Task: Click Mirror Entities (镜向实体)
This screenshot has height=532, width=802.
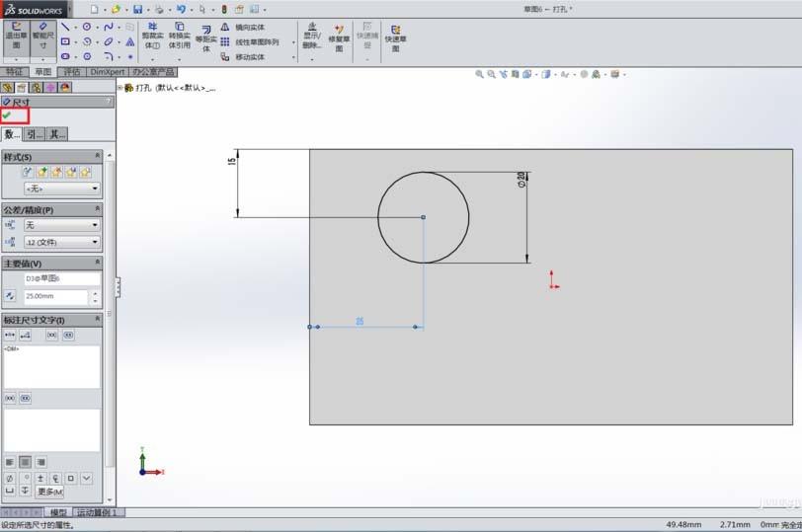Action: (243, 27)
